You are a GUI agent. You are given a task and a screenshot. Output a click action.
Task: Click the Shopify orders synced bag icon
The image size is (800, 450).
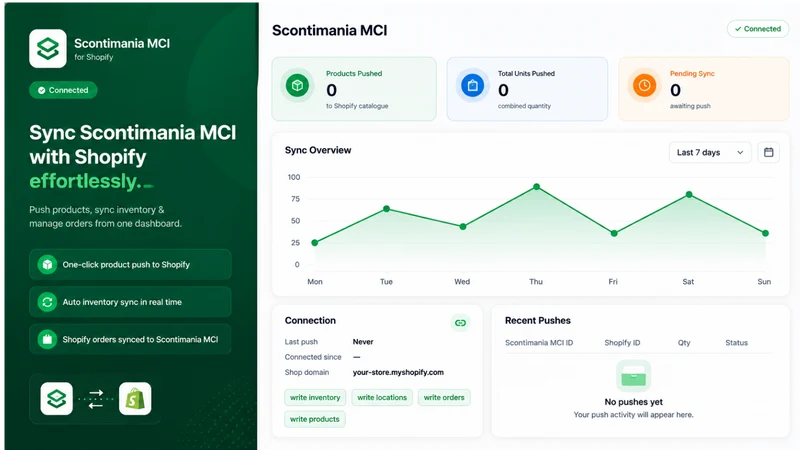click(x=47, y=339)
